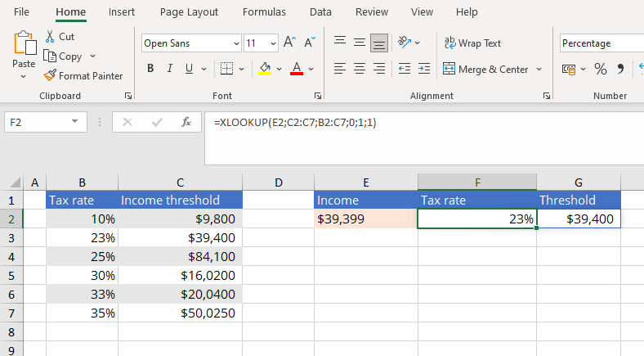
Task: Open Alignment settings dialog launcher
Action: pyautogui.click(x=546, y=96)
